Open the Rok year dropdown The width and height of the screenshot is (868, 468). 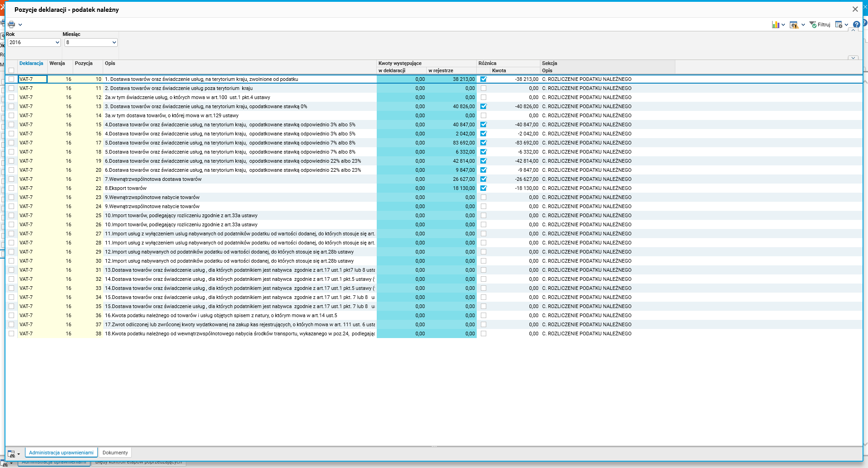pyautogui.click(x=34, y=42)
